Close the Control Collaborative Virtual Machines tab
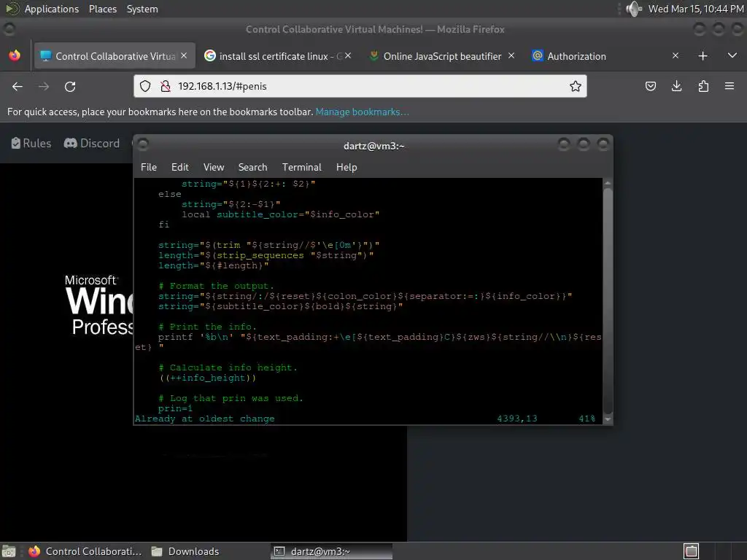Screen dimensions: 747x560 [184, 55]
